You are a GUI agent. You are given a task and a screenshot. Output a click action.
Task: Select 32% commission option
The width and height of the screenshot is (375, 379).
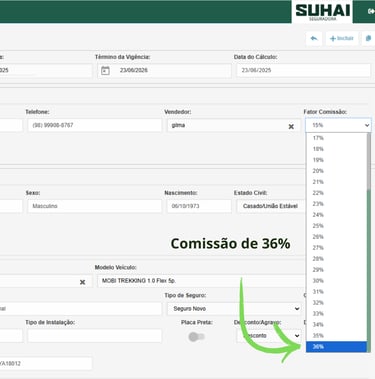pos(336,303)
